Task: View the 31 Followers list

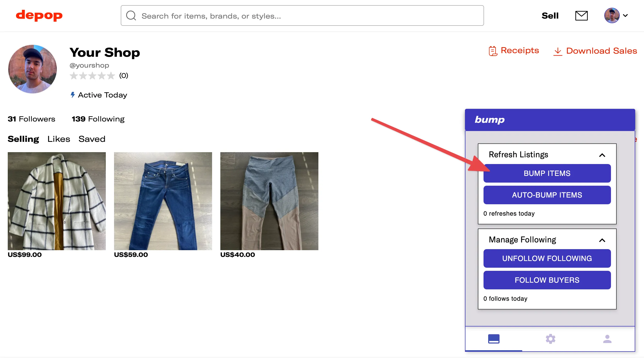Action: (31, 119)
